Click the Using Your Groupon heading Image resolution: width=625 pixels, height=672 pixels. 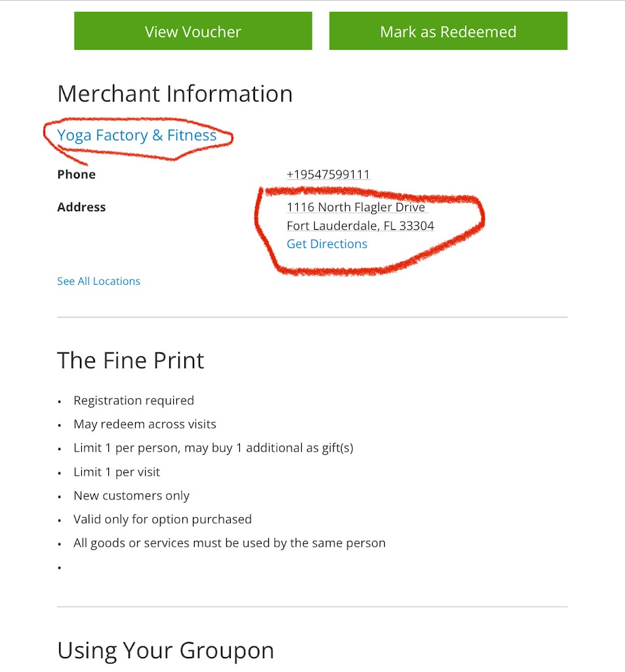[165, 650]
